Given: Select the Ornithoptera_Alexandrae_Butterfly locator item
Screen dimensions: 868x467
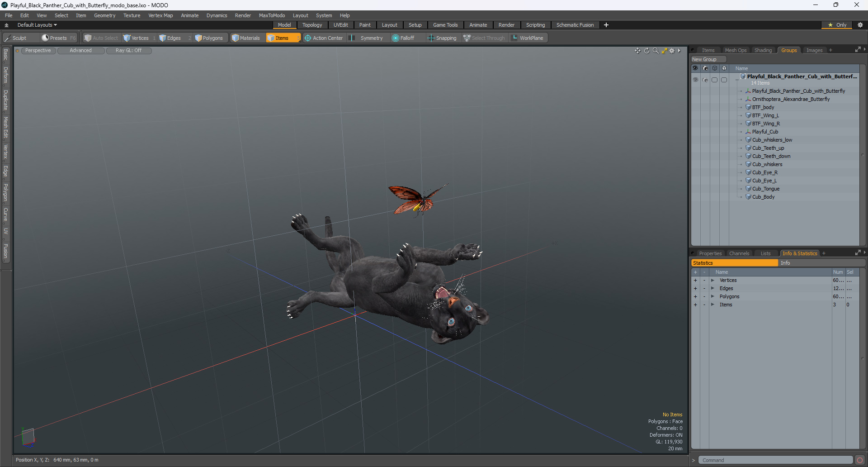Looking at the screenshot, I should click(x=791, y=99).
